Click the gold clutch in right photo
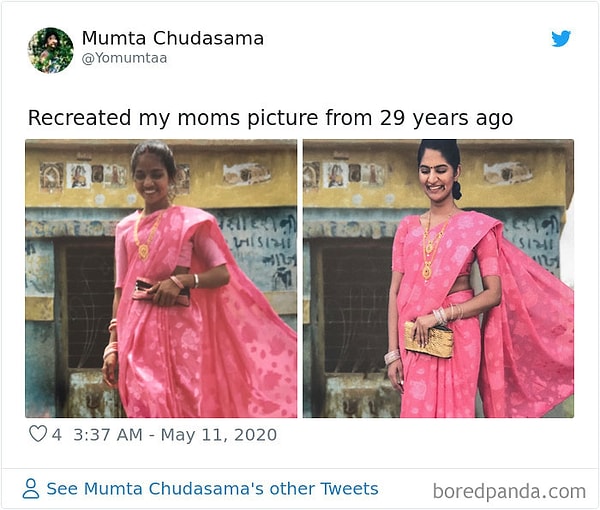600x510 pixels. tap(428, 339)
